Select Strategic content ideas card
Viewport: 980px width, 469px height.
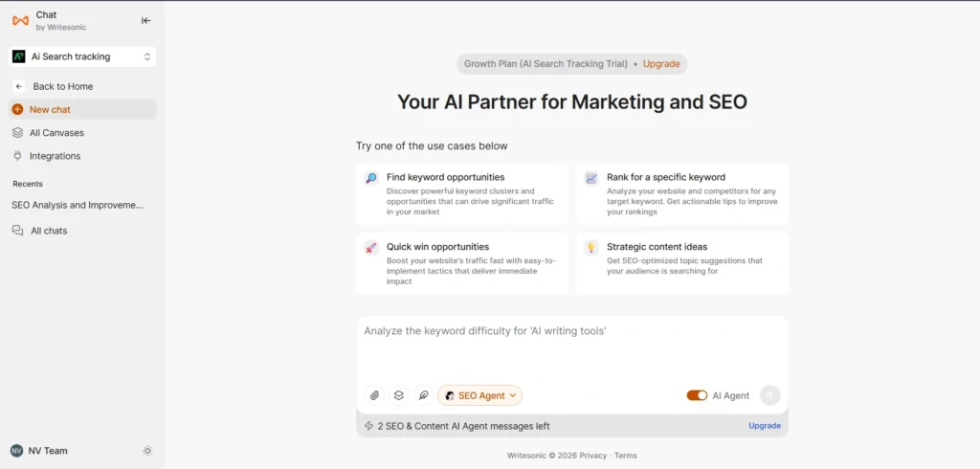point(681,263)
